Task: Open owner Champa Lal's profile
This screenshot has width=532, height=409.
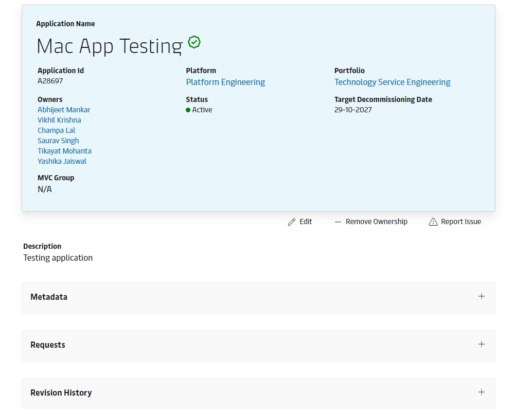Action: [x=56, y=130]
